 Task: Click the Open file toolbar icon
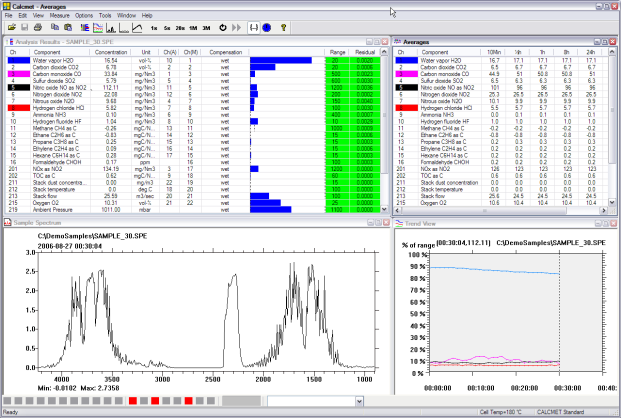pos(12,27)
